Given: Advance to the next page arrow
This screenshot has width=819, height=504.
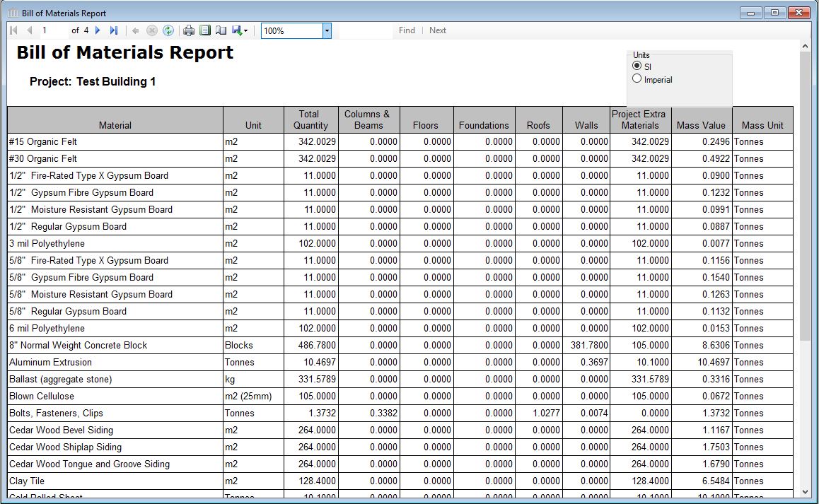Looking at the screenshot, I should (x=99, y=30).
